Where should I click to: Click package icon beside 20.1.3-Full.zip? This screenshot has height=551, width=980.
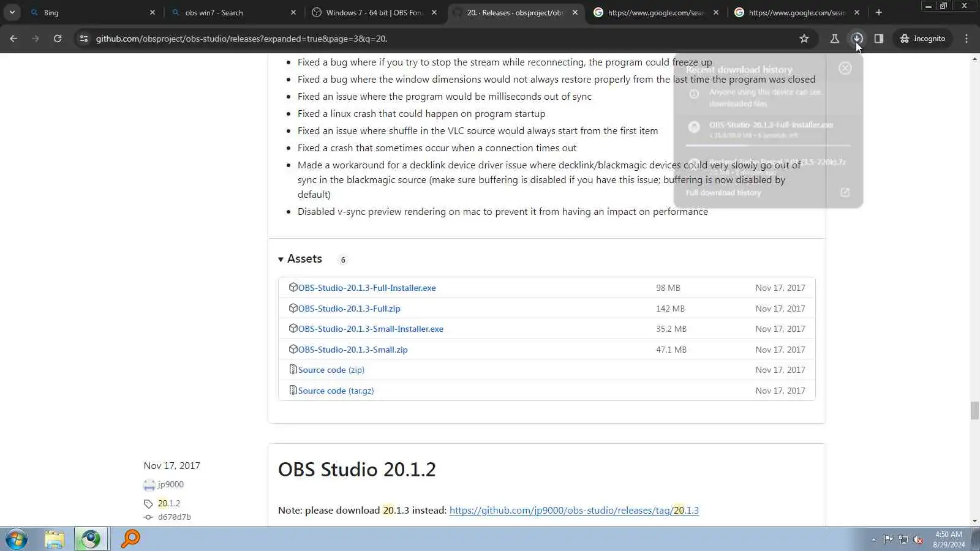[x=293, y=308]
